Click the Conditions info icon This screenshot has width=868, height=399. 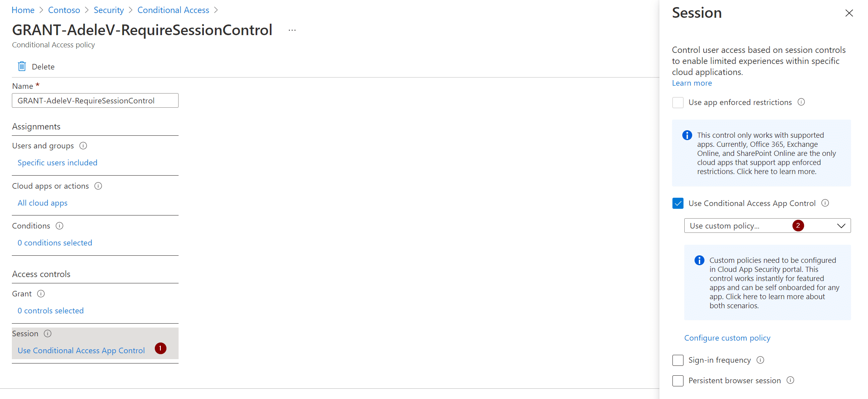[x=60, y=226]
